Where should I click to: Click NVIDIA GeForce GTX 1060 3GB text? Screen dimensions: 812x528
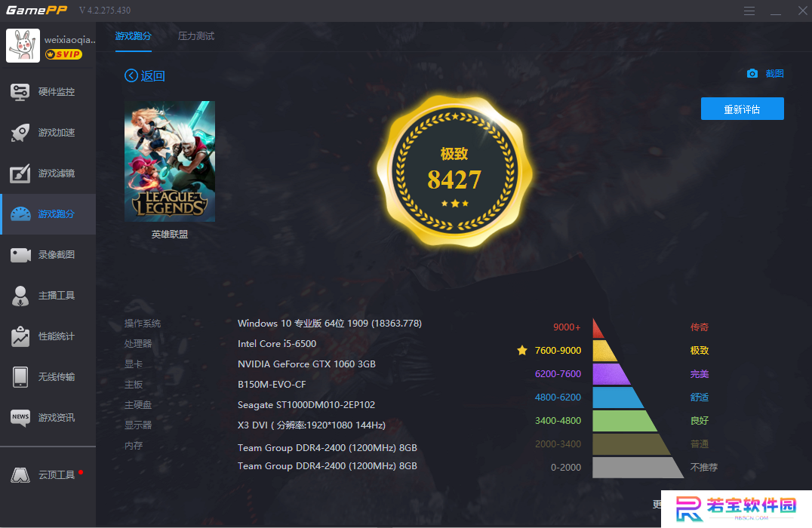click(306, 364)
